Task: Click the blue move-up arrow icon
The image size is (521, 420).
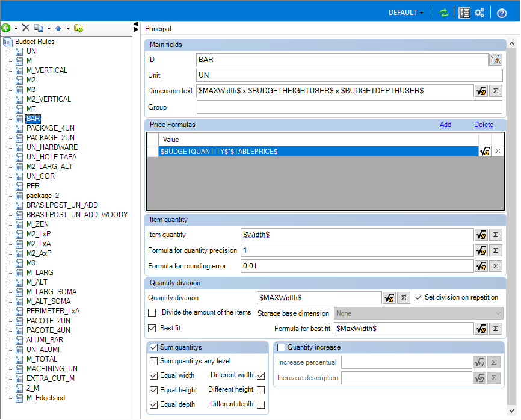Action: pos(58,28)
